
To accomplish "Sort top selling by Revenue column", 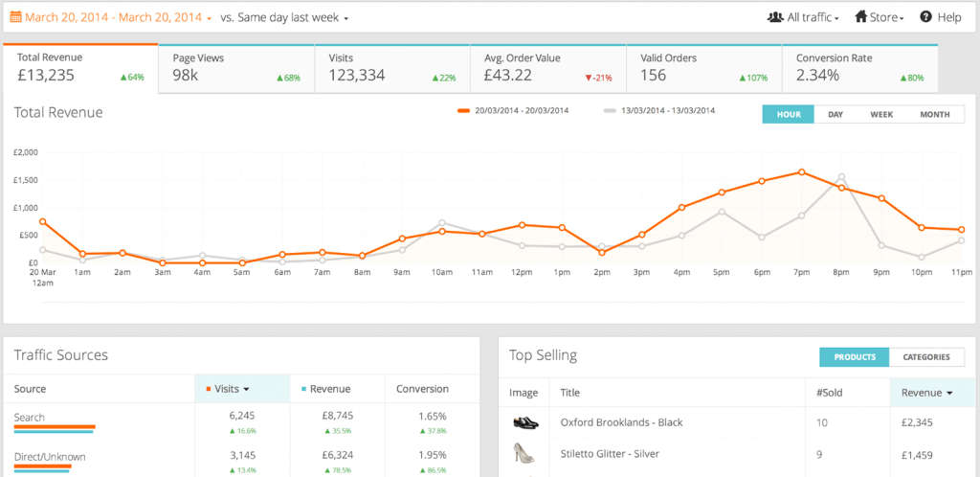I will (927, 392).
